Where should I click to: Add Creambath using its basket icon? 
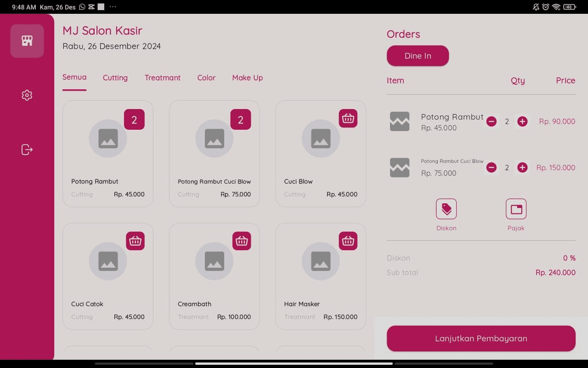242,241
